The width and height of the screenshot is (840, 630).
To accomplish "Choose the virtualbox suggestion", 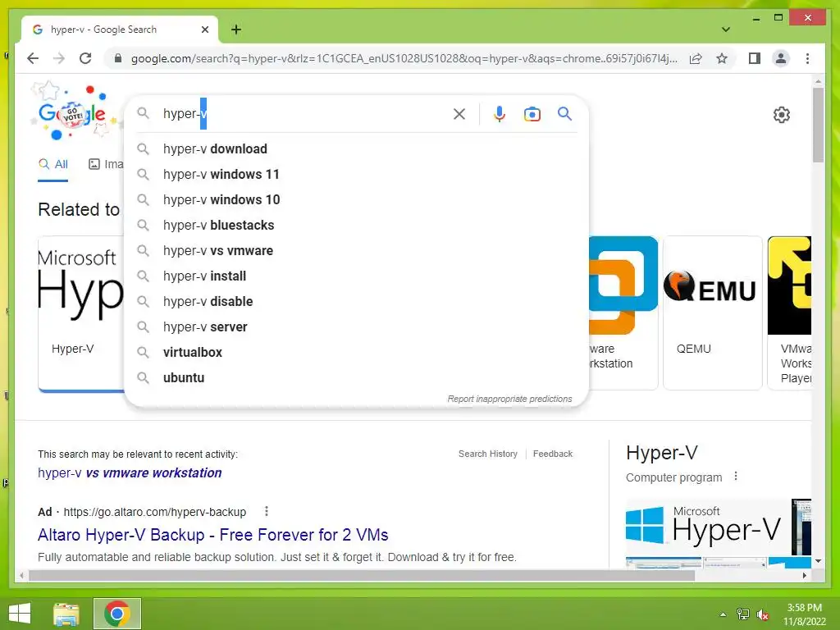I will [x=356, y=353].
